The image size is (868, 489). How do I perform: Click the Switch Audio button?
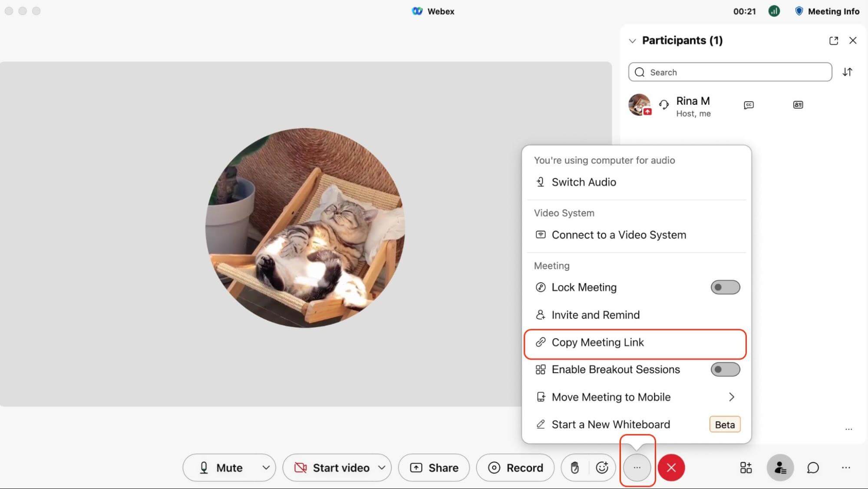584,182
